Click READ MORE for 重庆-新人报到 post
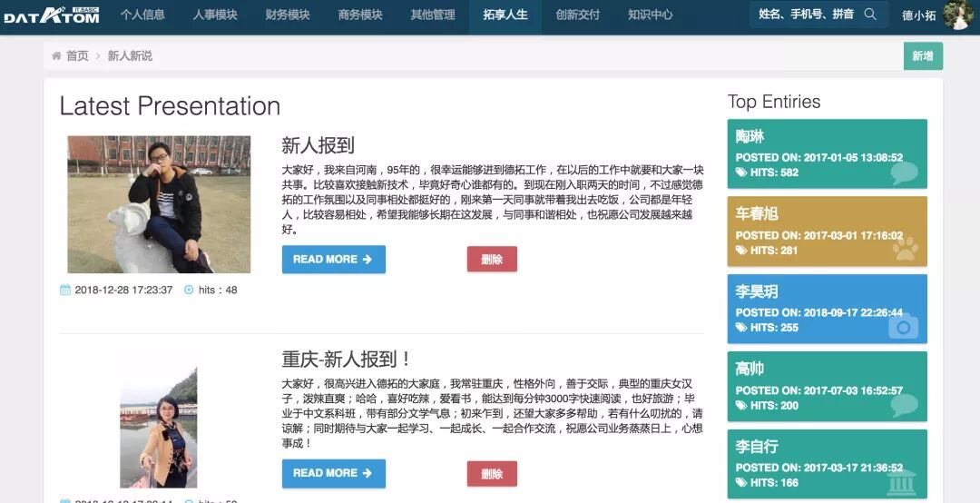 click(x=333, y=473)
